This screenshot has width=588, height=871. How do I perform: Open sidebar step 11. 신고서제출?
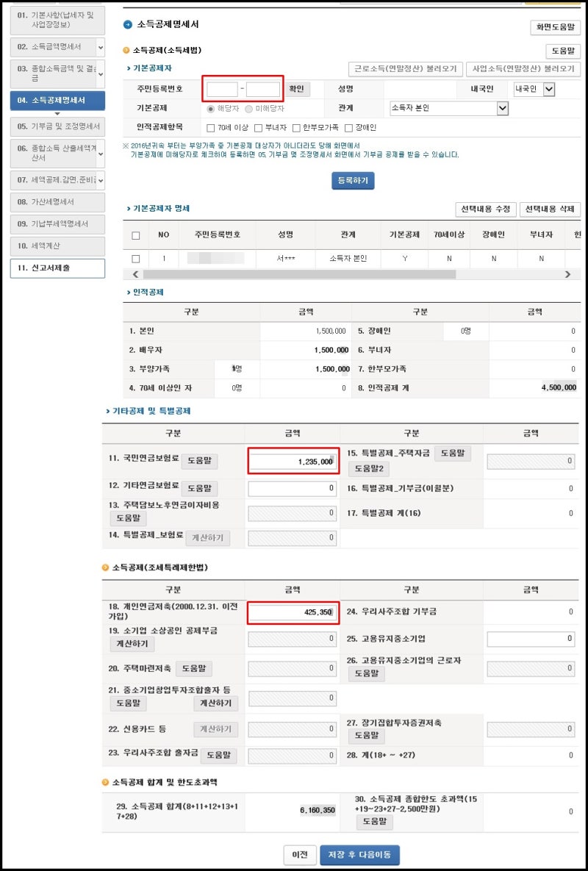pyautogui.click(x=57, y=268)
